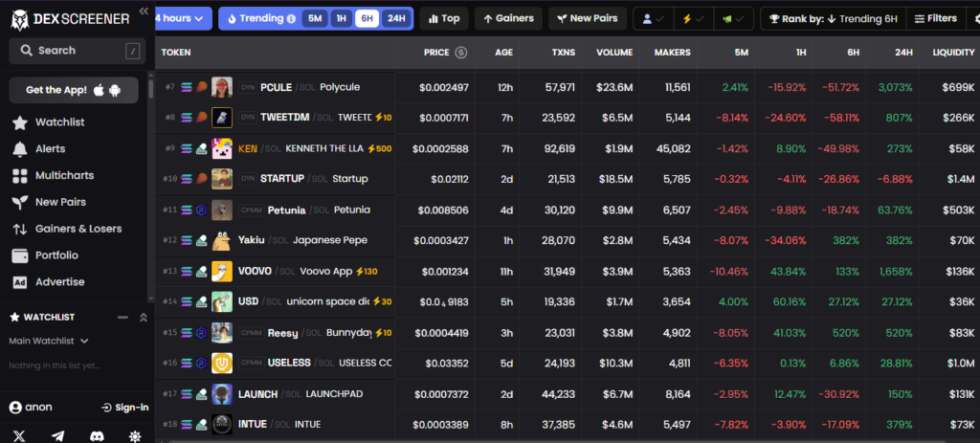Click the Sign-in link
This screenshot has width=980, height=443.
click(x=124, y=408)
